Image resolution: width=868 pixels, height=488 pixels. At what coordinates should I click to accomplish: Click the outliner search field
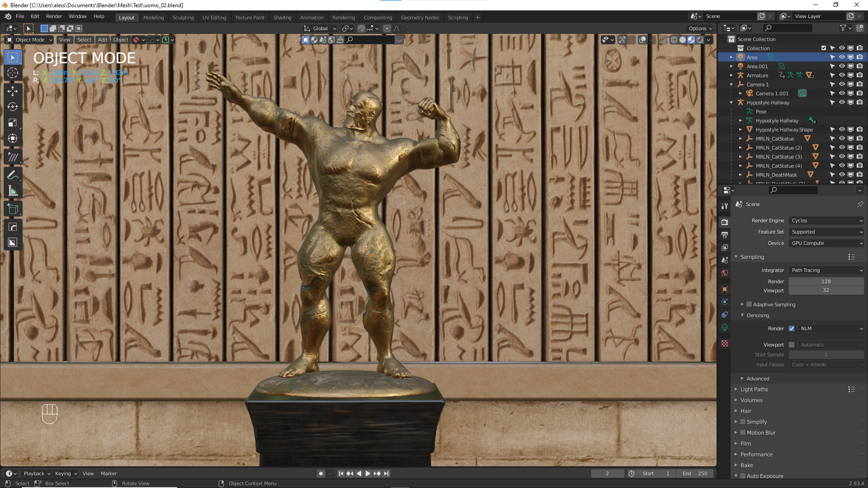pyautogui.click(x=788, y=28)
